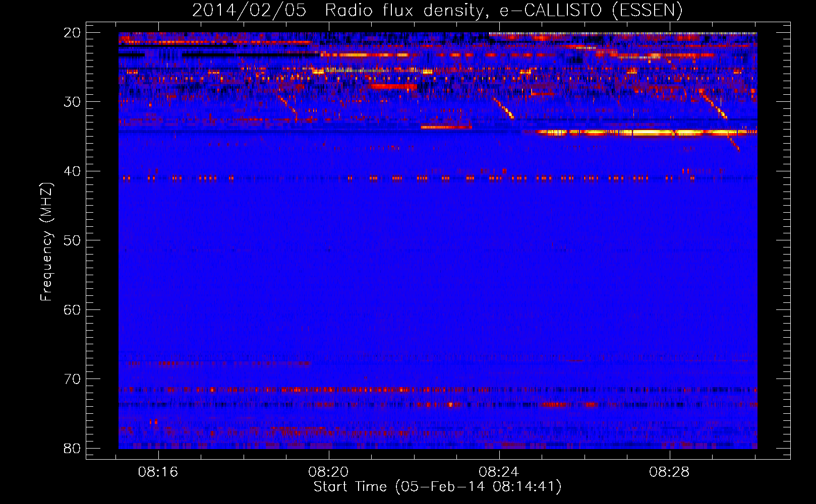This screenshot has width=816, height=504.
Task: Click the 20 MHz frequency tick label
Action: coord(72,33)
